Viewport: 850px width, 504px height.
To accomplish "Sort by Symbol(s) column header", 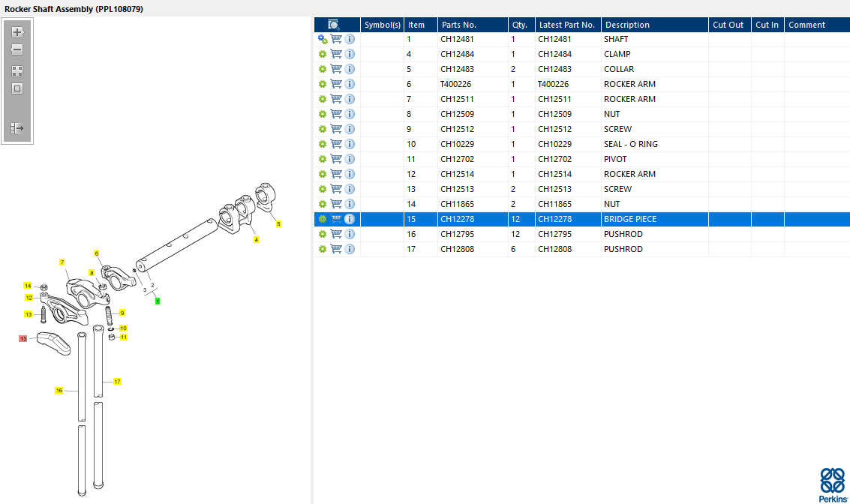I will (382, 25).
